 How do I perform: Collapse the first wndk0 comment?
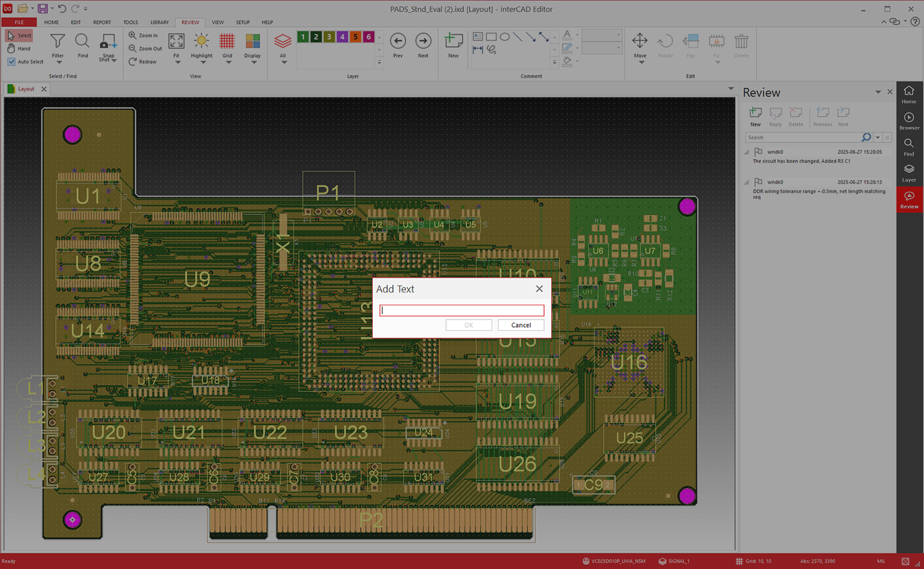click(x=746, y=152)
